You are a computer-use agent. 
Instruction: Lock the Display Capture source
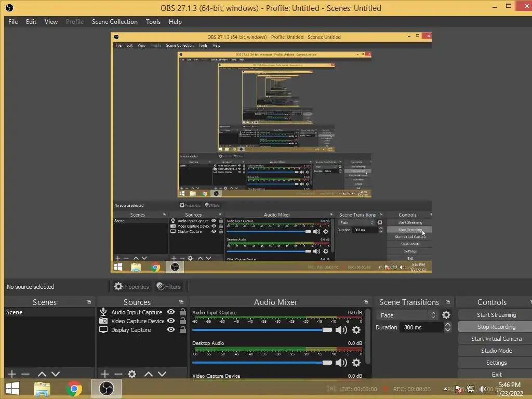tap(182, 329)
